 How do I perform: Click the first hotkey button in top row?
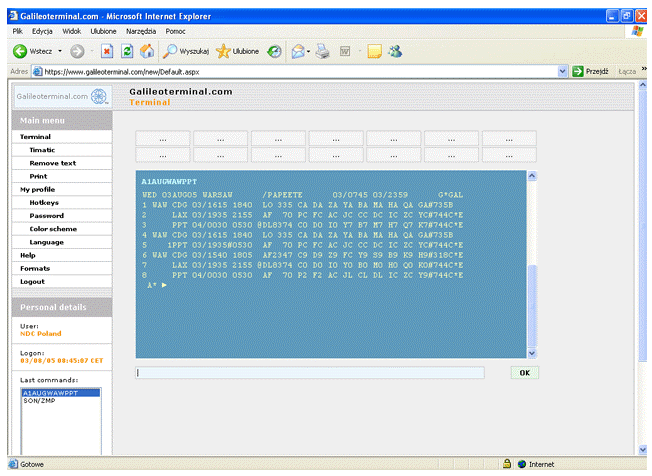click(163, 138)
